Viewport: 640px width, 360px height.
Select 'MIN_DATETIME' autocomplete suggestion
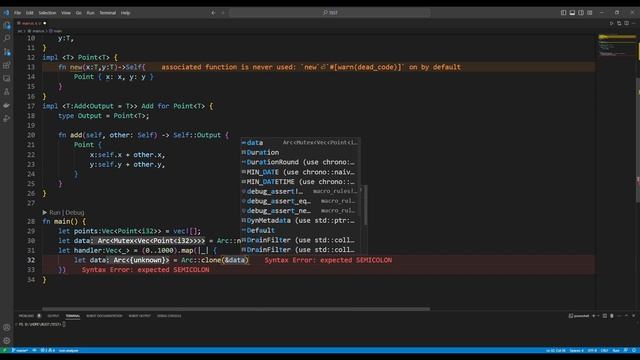pyautogui.click(x=300, y=182)
